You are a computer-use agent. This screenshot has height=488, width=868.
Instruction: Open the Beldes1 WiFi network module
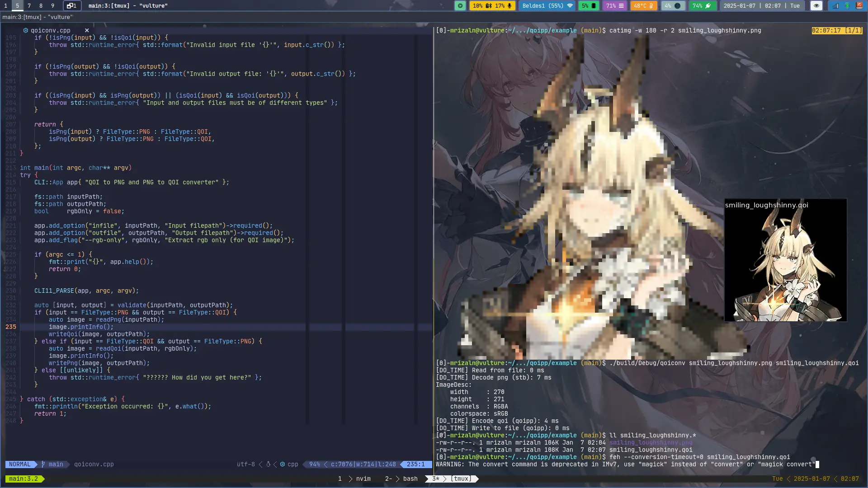click(547, 6)
